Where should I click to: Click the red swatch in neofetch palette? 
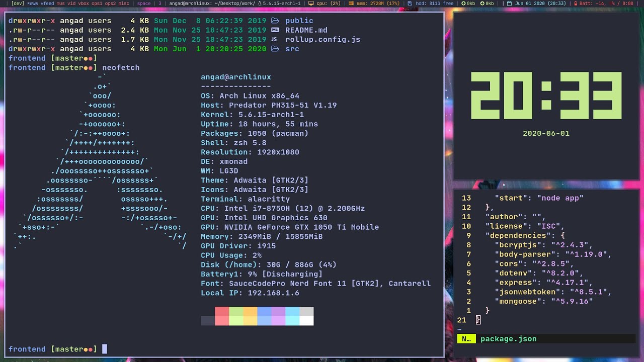point(222,316)
